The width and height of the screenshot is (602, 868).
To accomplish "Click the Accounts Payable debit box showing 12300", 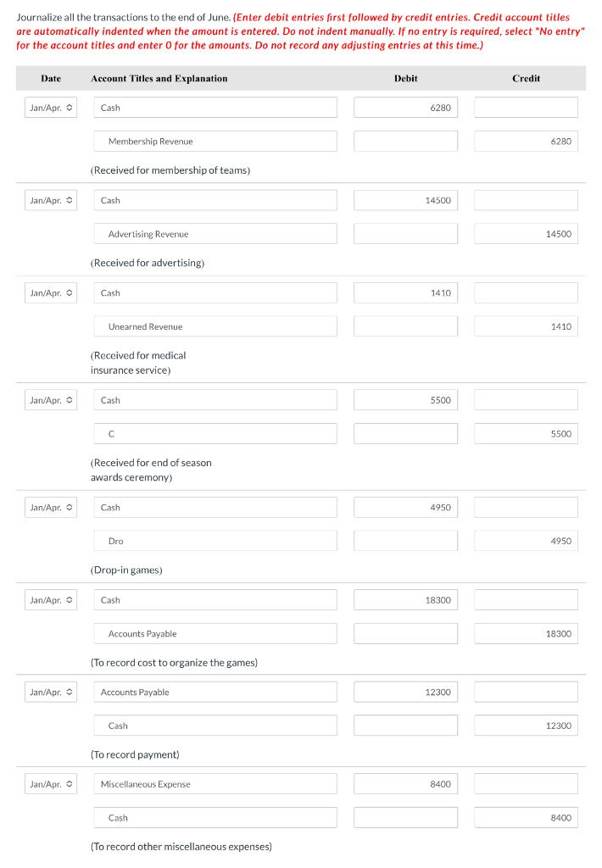I will coord(405,691).
